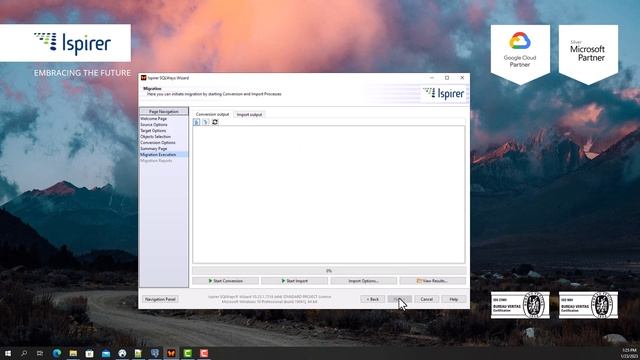Screen dimensions: 640x360
Task: Click the Start Conversion button
Action: pos(225,281)
